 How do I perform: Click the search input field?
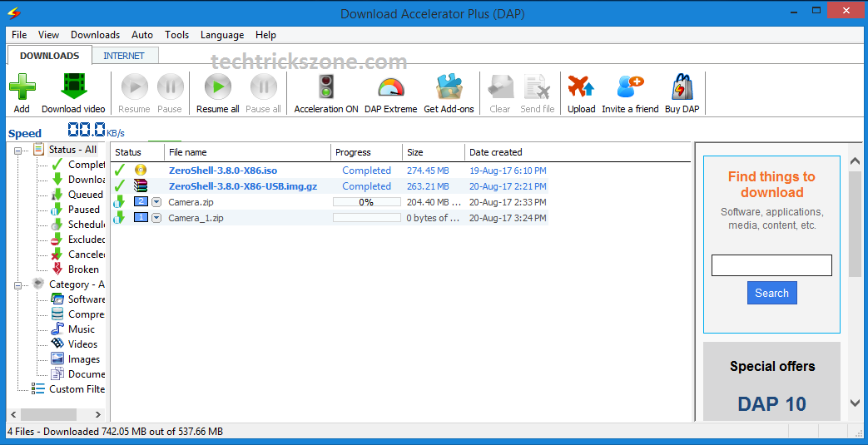click(x=771, y=265)
